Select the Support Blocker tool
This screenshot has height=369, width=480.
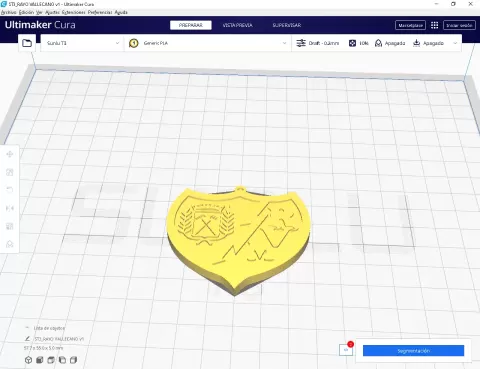[x=10, y=244]
